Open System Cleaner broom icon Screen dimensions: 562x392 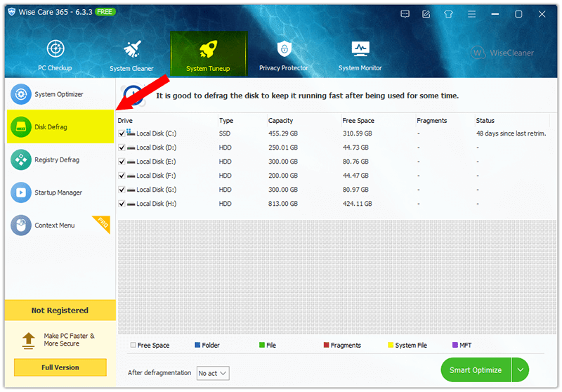(132, 49)
